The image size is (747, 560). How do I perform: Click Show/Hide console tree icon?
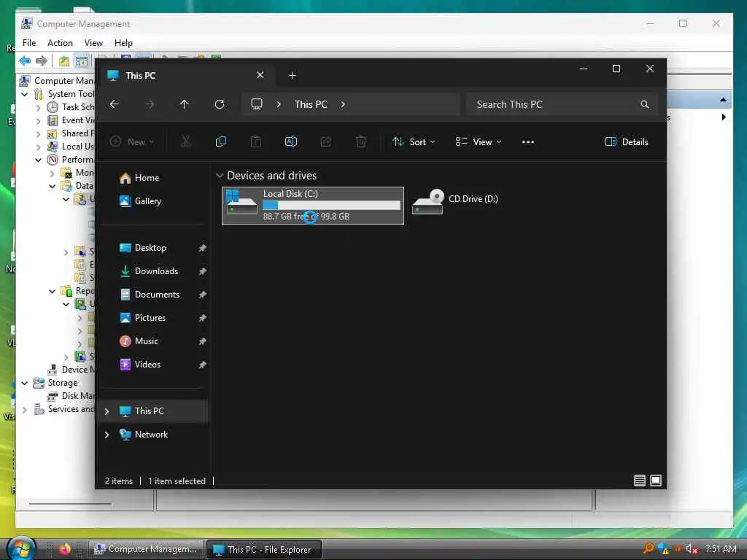tap(82, 61)
